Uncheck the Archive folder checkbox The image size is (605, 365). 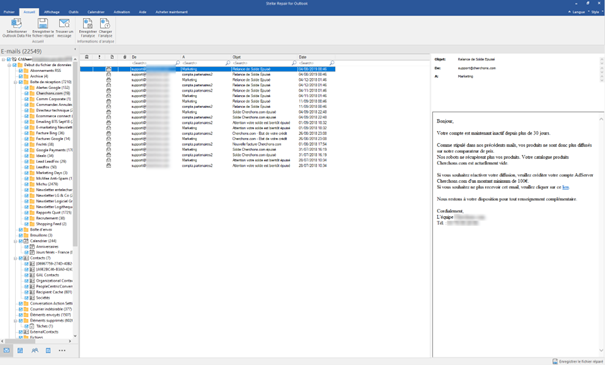coord(21,76)
